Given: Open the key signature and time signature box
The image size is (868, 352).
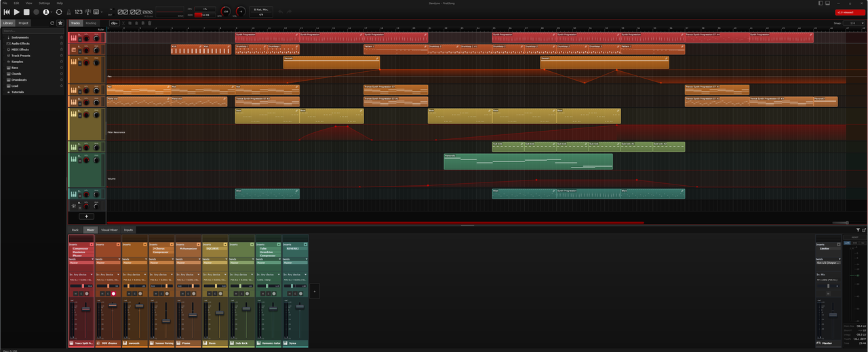Looking at the screenshot, I should point(261,12).
